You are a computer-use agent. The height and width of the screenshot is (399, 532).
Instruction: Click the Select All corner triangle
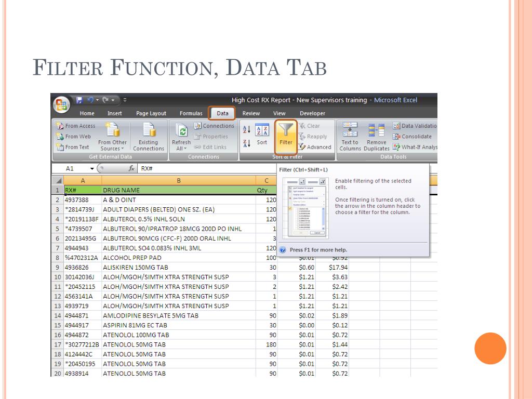coord(58,180)
